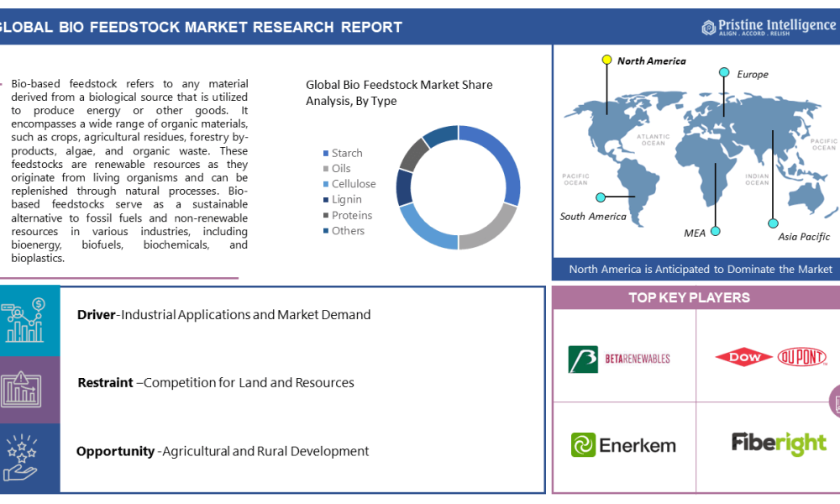Click the 'Europe' map label
The height and width of the screenshot is (504, 840).
[752, 75]
